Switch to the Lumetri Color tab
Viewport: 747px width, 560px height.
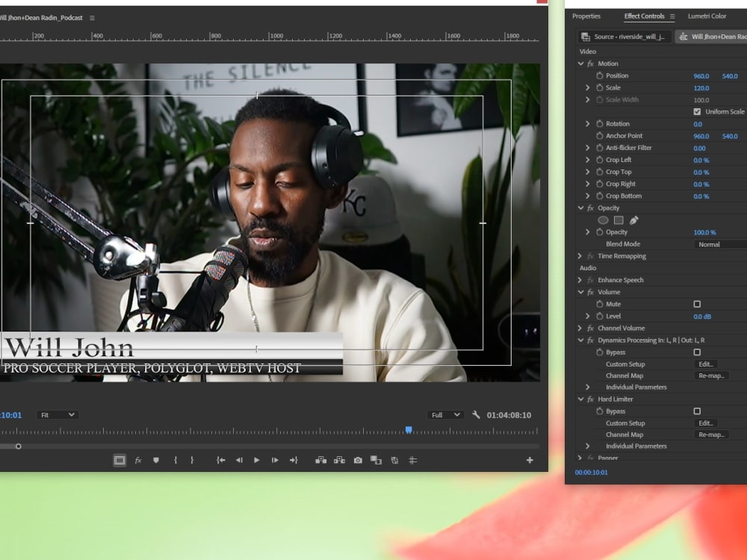[707, 16]
